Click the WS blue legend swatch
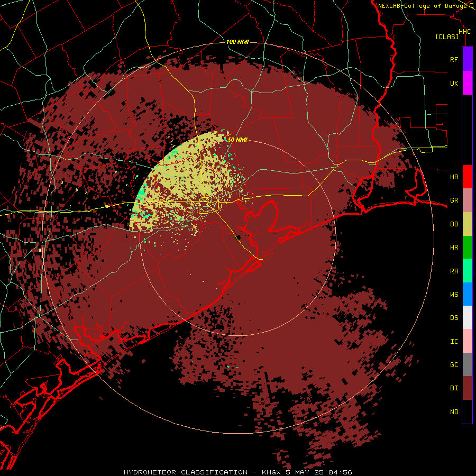Image resolution: width=476 pixels, height=476 pixels. click(467, 294)
